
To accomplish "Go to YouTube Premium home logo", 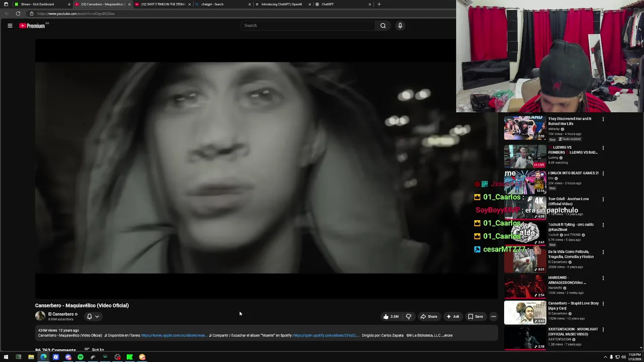I will tap(32, 26).
